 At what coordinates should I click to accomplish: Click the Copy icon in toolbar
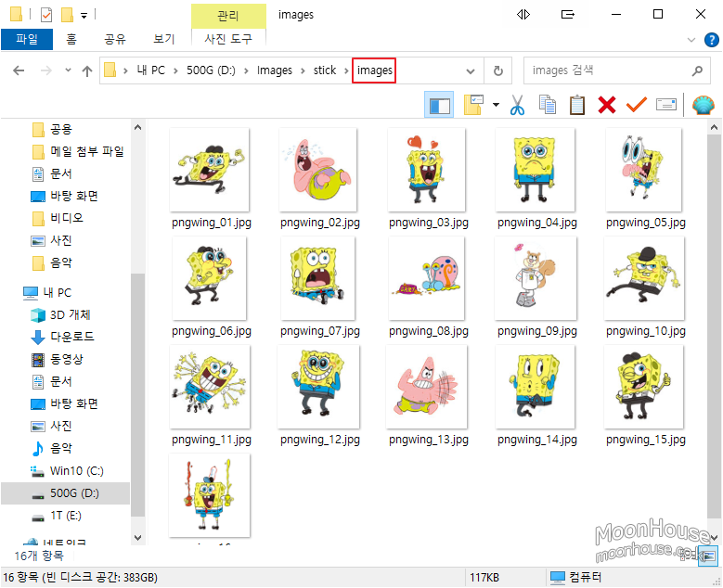pos(548,105)
